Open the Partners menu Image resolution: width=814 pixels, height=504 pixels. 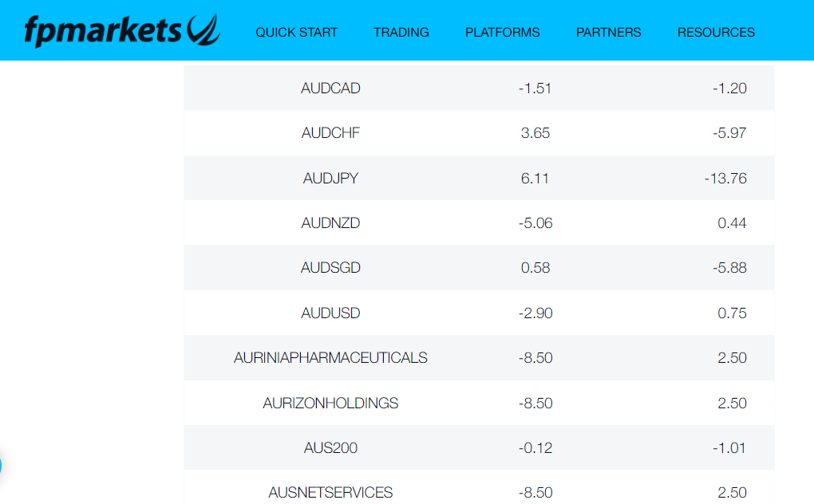point(608,33)
